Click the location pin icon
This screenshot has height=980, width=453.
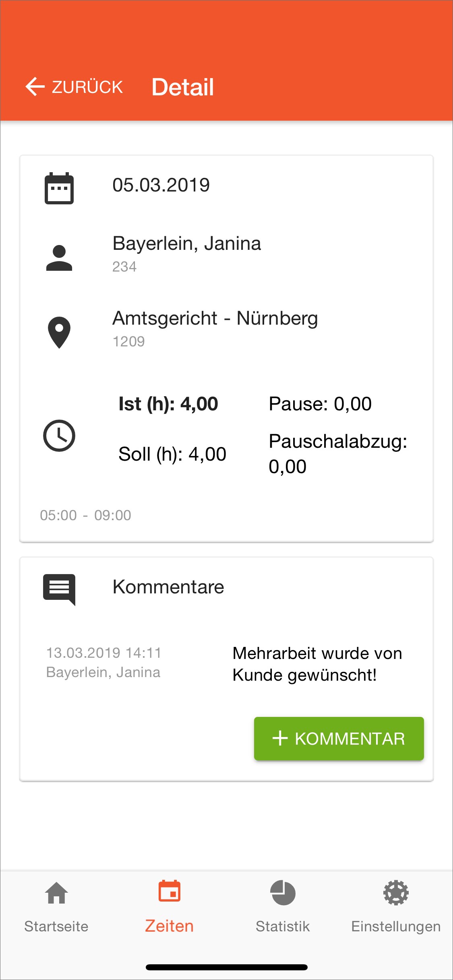pos(59,332)
